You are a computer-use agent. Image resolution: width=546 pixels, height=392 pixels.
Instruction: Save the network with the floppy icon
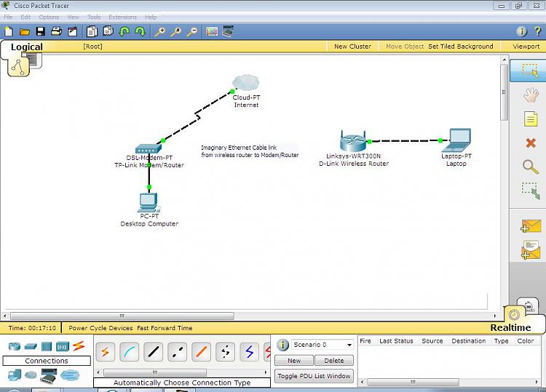tap(40, 32)
